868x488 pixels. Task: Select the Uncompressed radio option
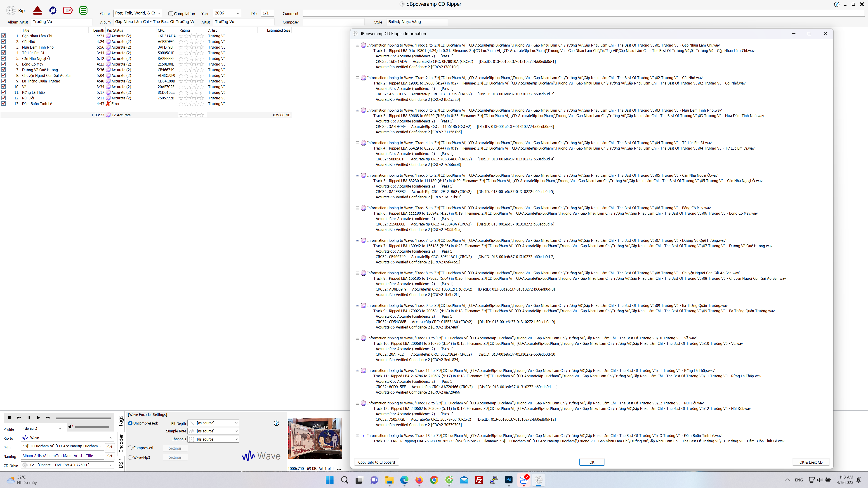pyautogui.click(x=130, y=423)
